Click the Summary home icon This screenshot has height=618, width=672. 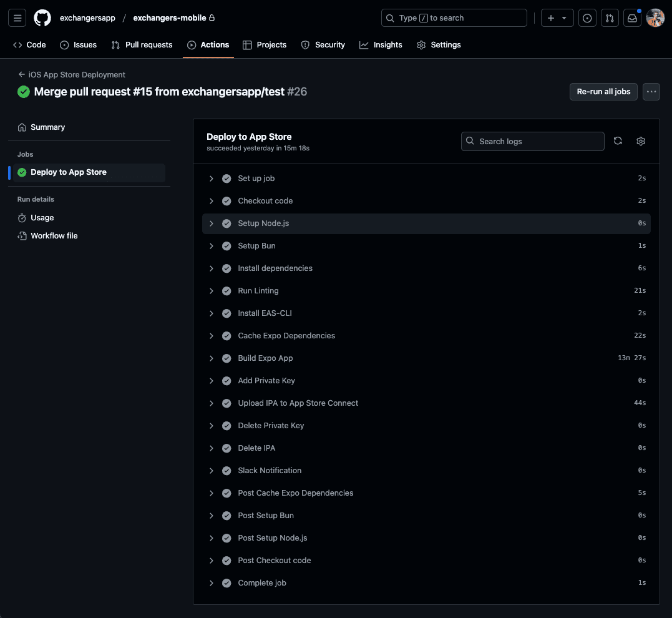(22, 127)
